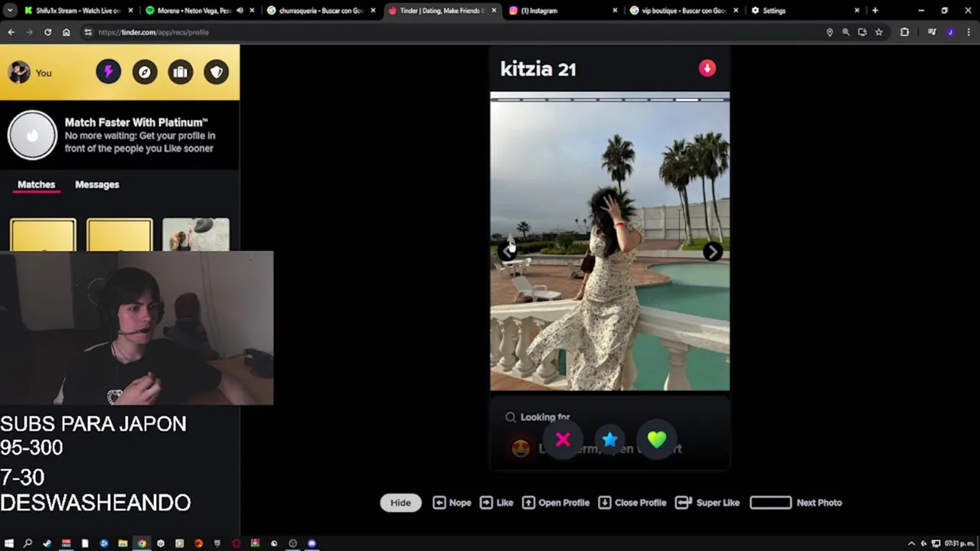This screenshot has width=980, height=551.
Task: Open Discord from the taskbar
Action: point(312,543)
